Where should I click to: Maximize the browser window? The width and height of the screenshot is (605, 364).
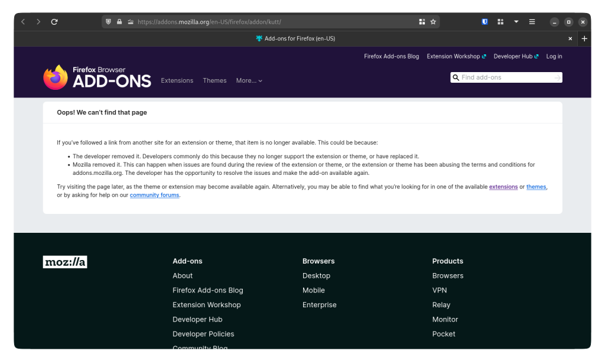(568, 22)
